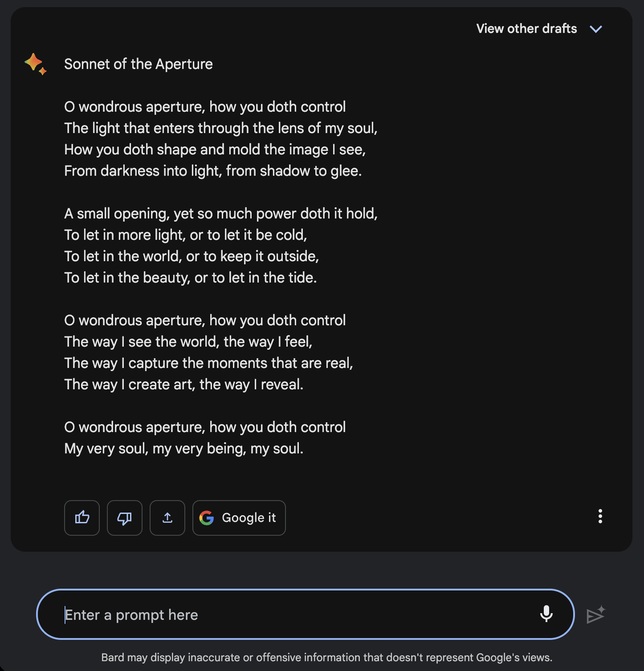Give the response a thumbs up
The image size is (644, 671).
(82, 518)
